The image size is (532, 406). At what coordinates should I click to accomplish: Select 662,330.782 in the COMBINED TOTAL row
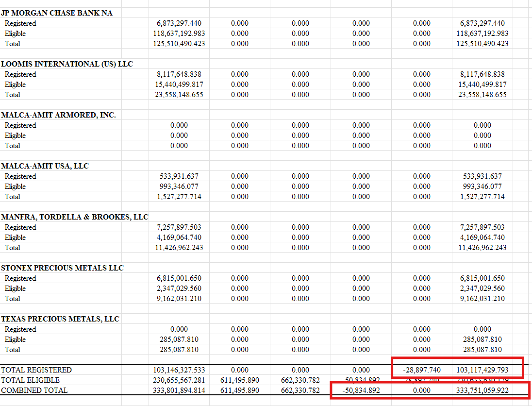(x=300, y=390)
